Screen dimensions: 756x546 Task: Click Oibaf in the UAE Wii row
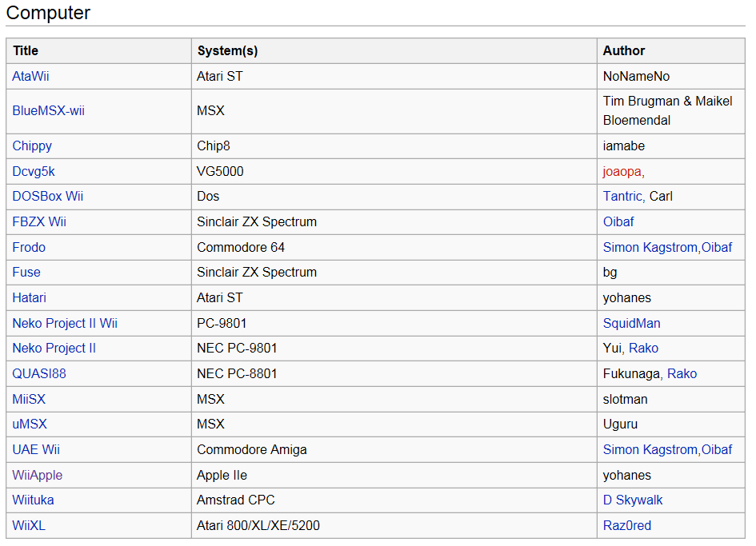[x=717, y=449]
